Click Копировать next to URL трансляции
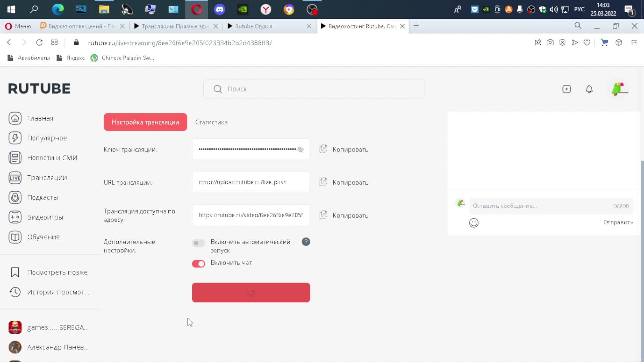The image size is (644, 362). coord(350,182)
